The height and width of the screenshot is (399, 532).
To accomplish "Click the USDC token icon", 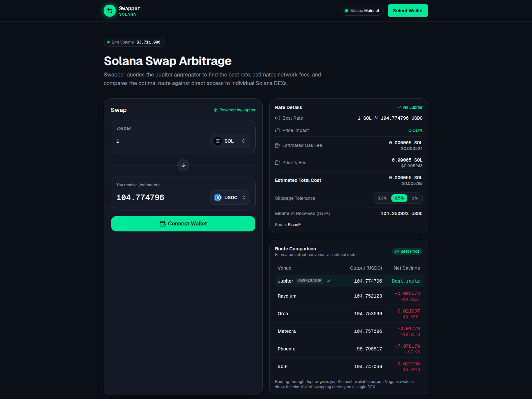I will point(218,198).
